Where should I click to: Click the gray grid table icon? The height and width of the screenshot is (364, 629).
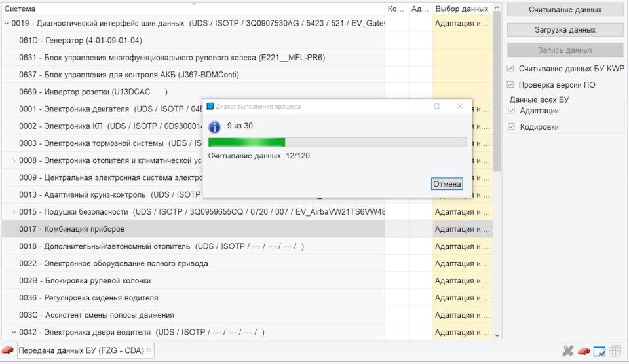(615, 351)
